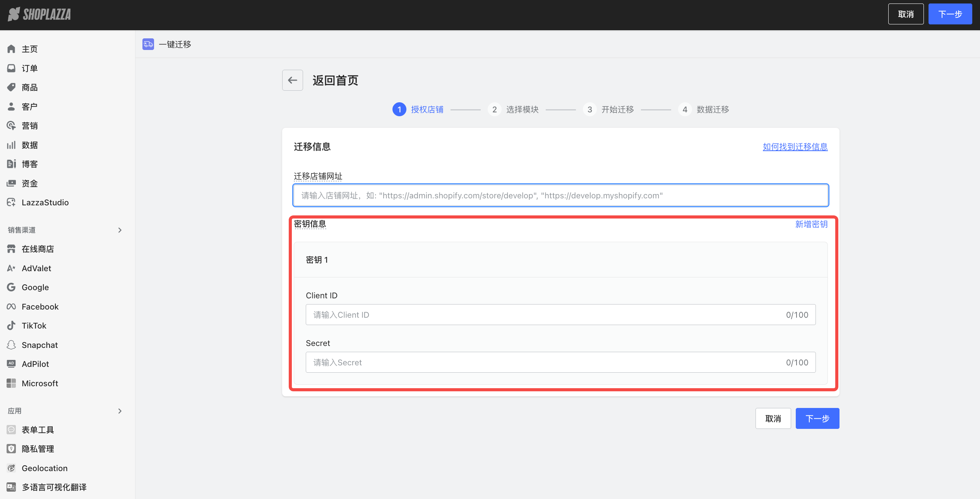Viewport: 980px width, 499px height.
Task: Click the Snapchat ghost icon
Action: pos(11,345)
